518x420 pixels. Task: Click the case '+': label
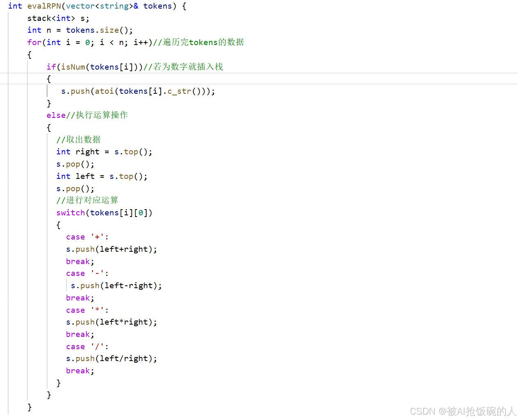pos(87,237)
